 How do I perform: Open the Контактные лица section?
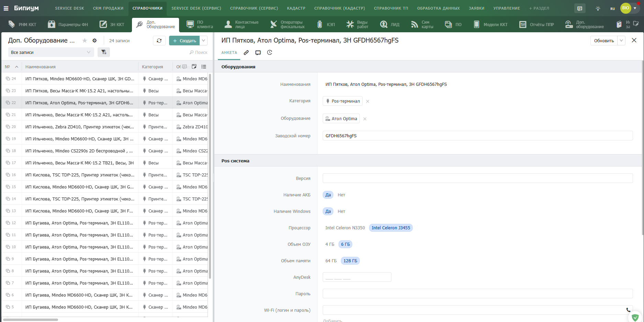(241, 24)
